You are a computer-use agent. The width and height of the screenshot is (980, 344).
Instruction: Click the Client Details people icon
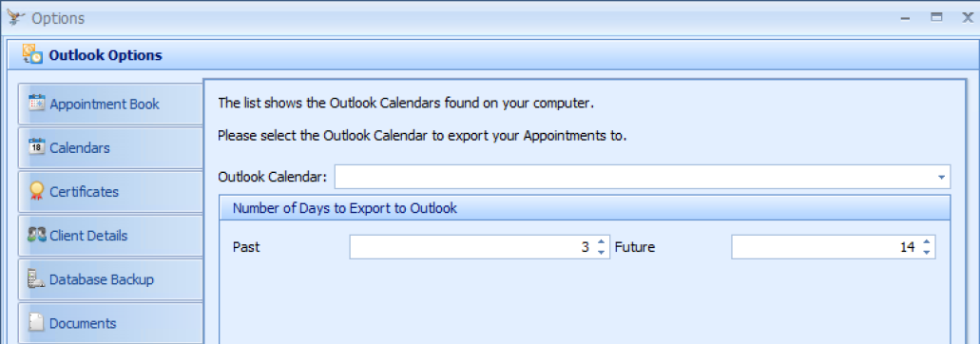(x=37, y=235)
